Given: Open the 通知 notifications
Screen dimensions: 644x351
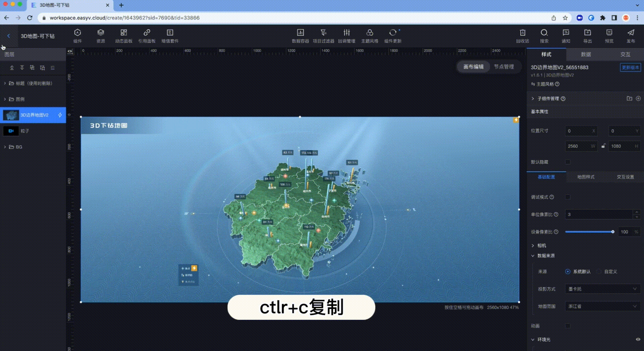Looking at the screenshot, I should point(566,36).
